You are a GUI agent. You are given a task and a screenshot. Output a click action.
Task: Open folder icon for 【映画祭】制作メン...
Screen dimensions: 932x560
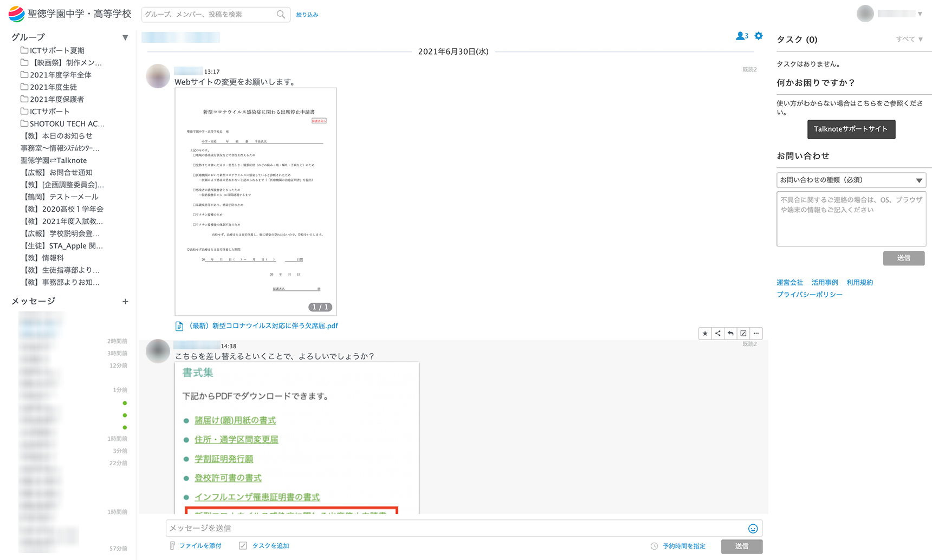click(24, 62)
